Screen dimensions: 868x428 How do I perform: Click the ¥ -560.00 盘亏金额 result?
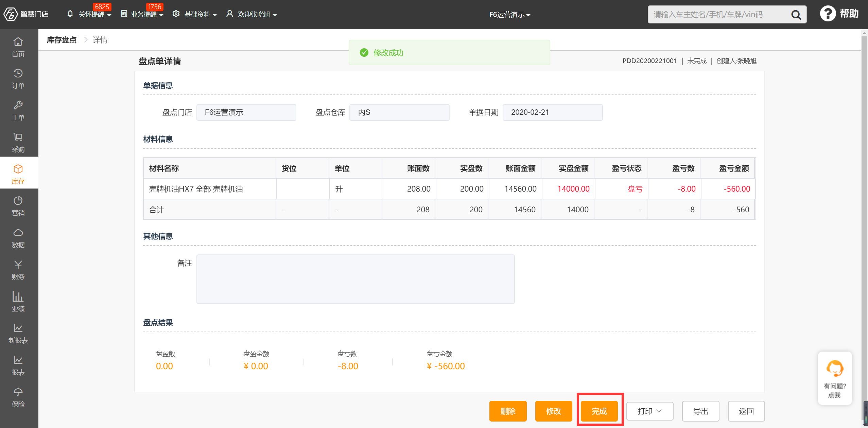click(x=446, y=366)
